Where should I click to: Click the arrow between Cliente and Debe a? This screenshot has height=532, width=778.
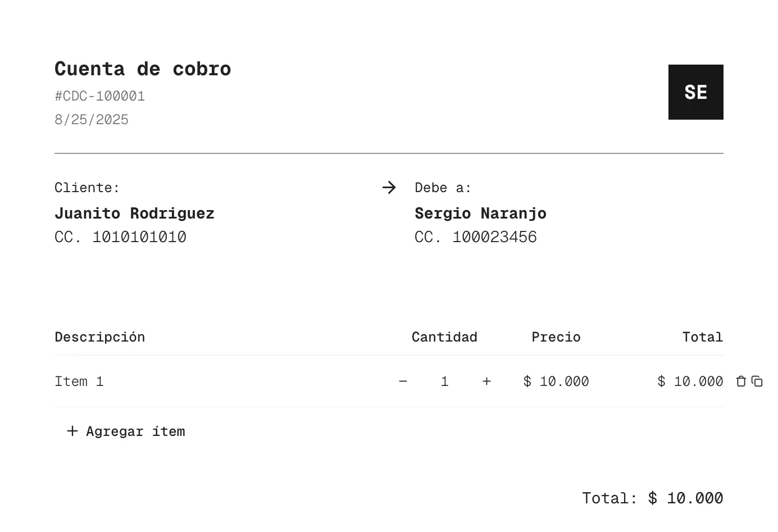click(x=389, y=188)
